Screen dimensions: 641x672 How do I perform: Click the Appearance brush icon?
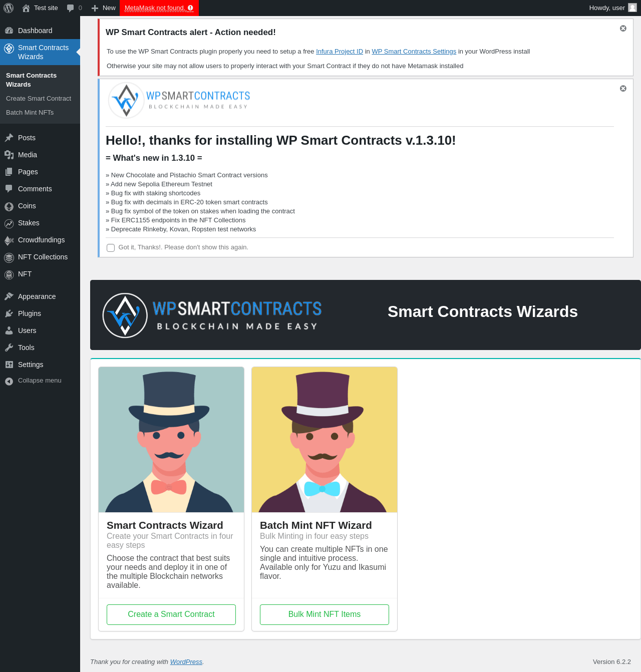tap(9, 296)
